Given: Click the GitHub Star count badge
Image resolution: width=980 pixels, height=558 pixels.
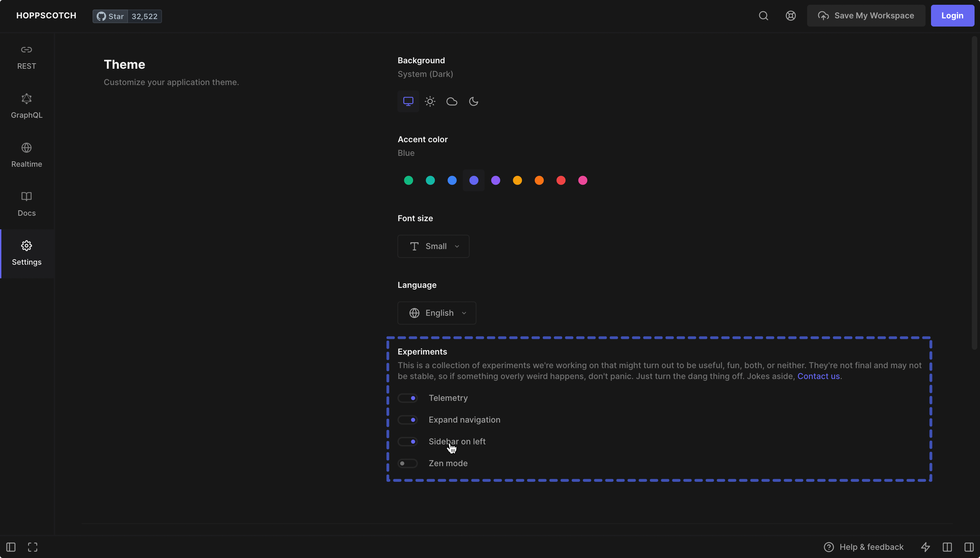Looking at the screenshot, I should click(144, 16).
